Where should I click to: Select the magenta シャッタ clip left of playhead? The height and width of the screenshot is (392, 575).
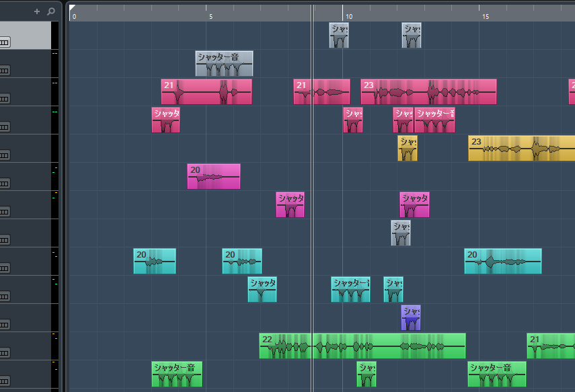tap(290, 204)
